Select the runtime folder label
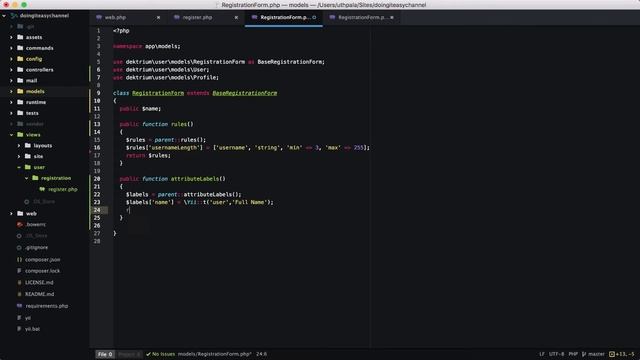The width and height of the screenshot is (640, 360). (x=36, y=102)
